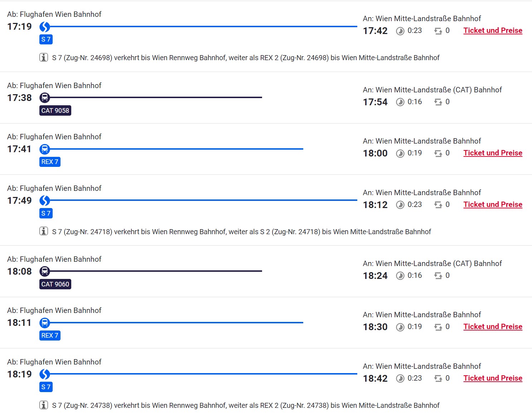This screenshot has width=532, height=415.
Task: Open Ticket und Preise for 18:12 arrival
Action: tap(493, 204)
